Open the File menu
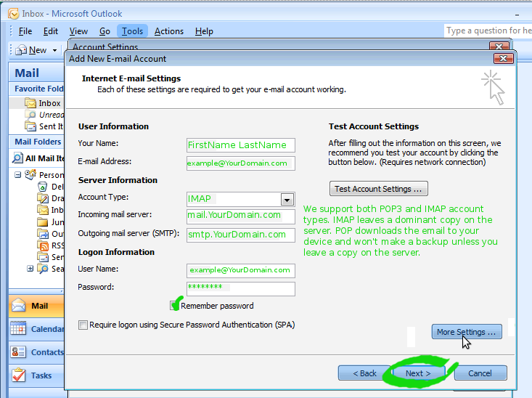The image size is (532, 398). [x=25, y=31]
